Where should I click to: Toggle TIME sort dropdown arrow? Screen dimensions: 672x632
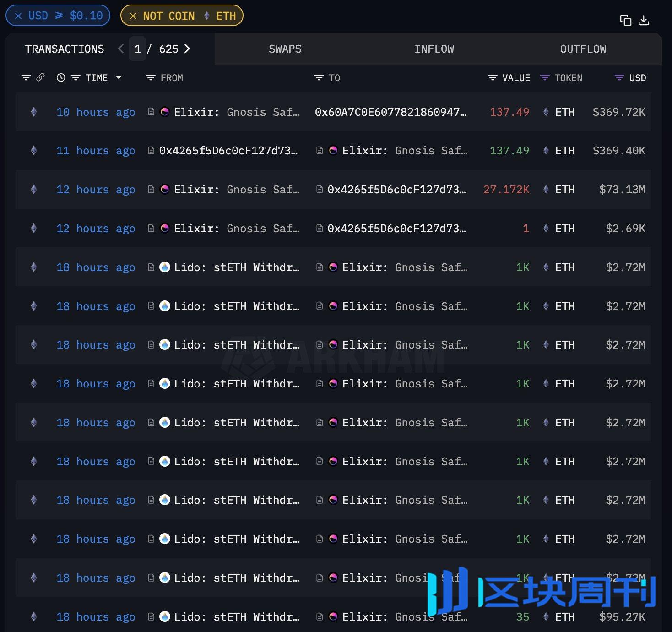coord(119,78)
